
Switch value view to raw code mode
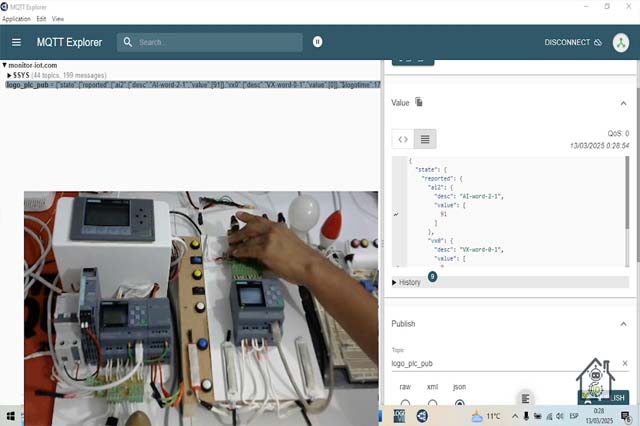[x=403, y=139]
